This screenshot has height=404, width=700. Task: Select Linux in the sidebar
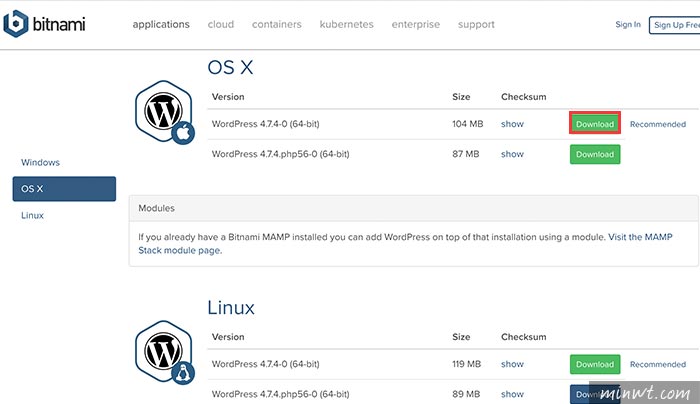[x=32, y=215]
